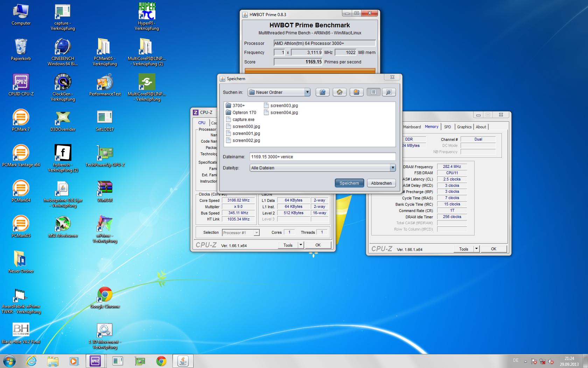Open the CINEBENCH Windows 64 Bit icon
The image size is (588, 368).
63,52
